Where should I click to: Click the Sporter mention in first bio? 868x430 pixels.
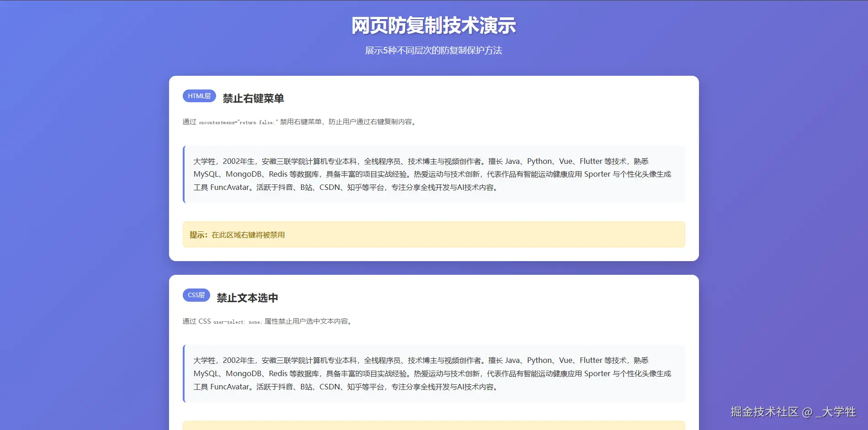(x=597, y=174)
